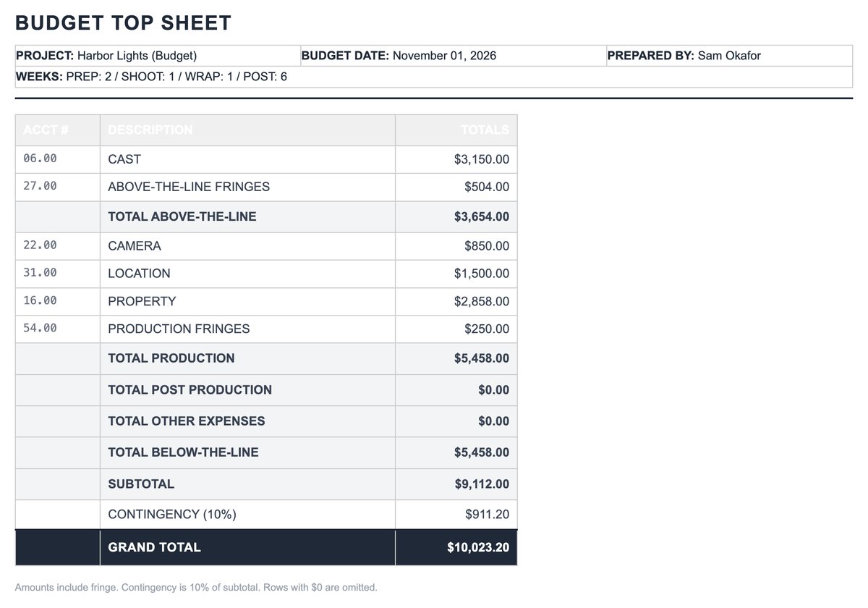Image resolution: width=868 pixels, height=608 pixels.
Task: Select the CAST description cell
Action: click(x=247, y=159)
